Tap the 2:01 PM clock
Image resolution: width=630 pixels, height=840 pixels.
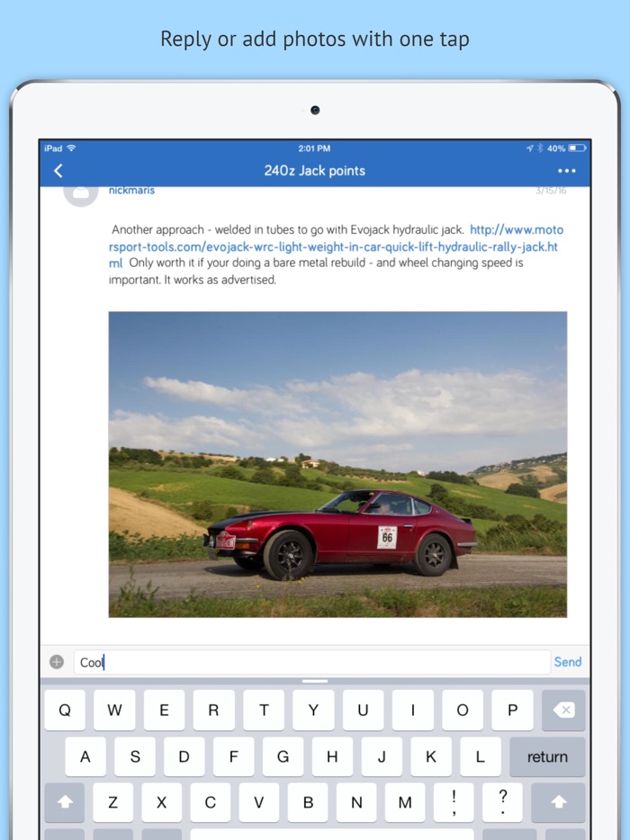pos(314,147)
